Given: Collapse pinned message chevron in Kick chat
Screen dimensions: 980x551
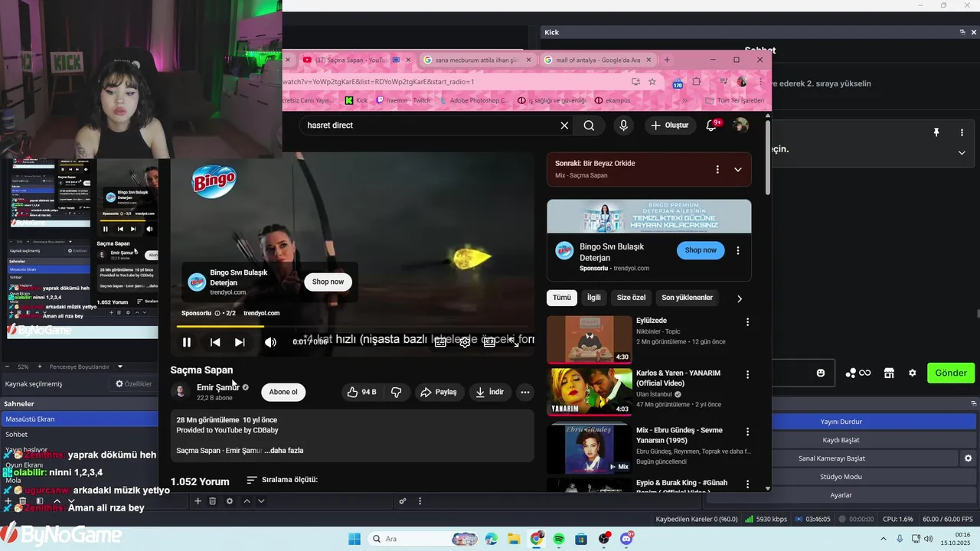Looking at the screenshot, I should point(962,152).
